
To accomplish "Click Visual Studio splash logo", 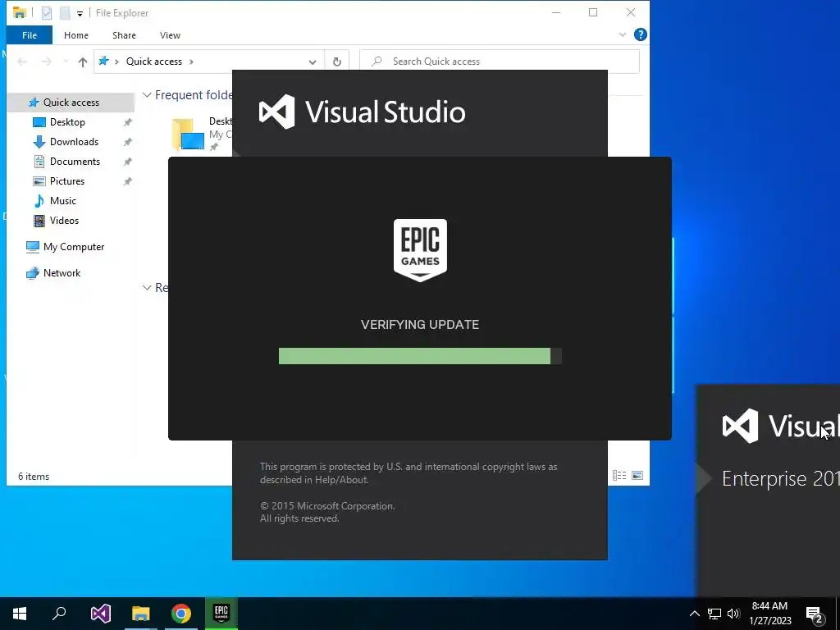I will [362, 112].
